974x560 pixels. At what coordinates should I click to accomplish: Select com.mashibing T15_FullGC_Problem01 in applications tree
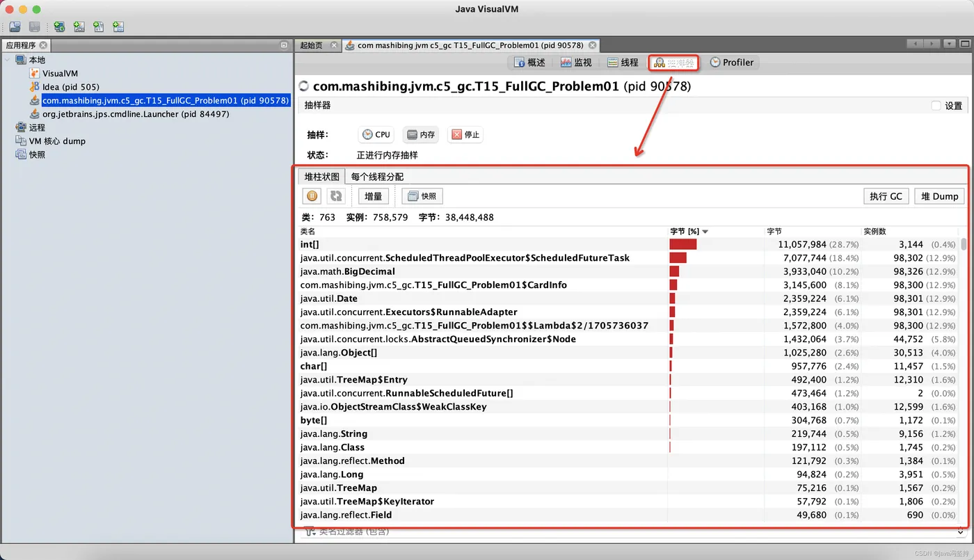tap(166, 100)
